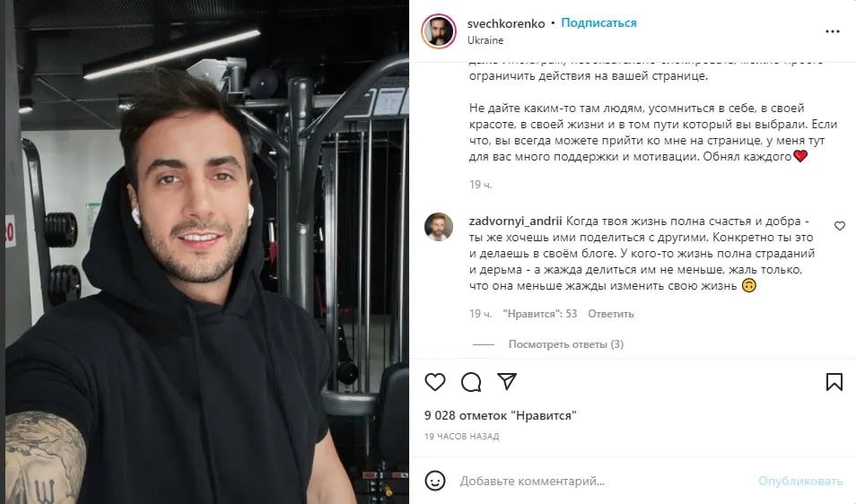
Task: Open comments via the speech bubble icon
Action: pyautogui.click(x=470, y=382)
